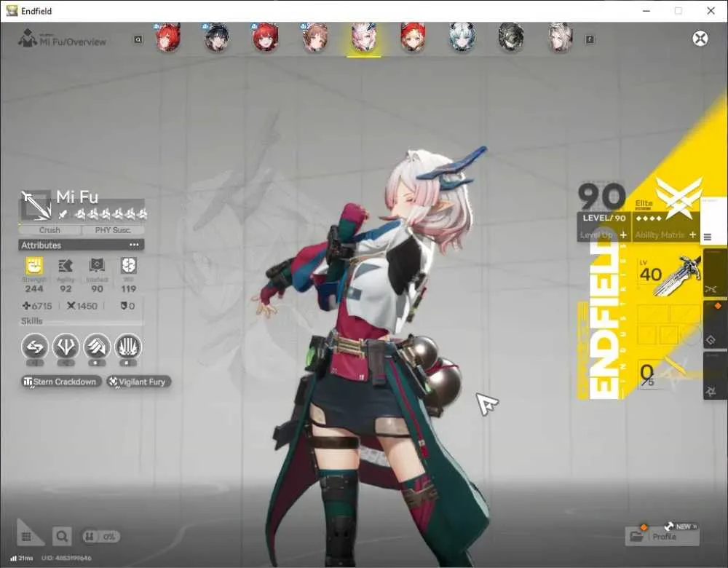Expand Attributes with the three-dot button

point(134,245)
